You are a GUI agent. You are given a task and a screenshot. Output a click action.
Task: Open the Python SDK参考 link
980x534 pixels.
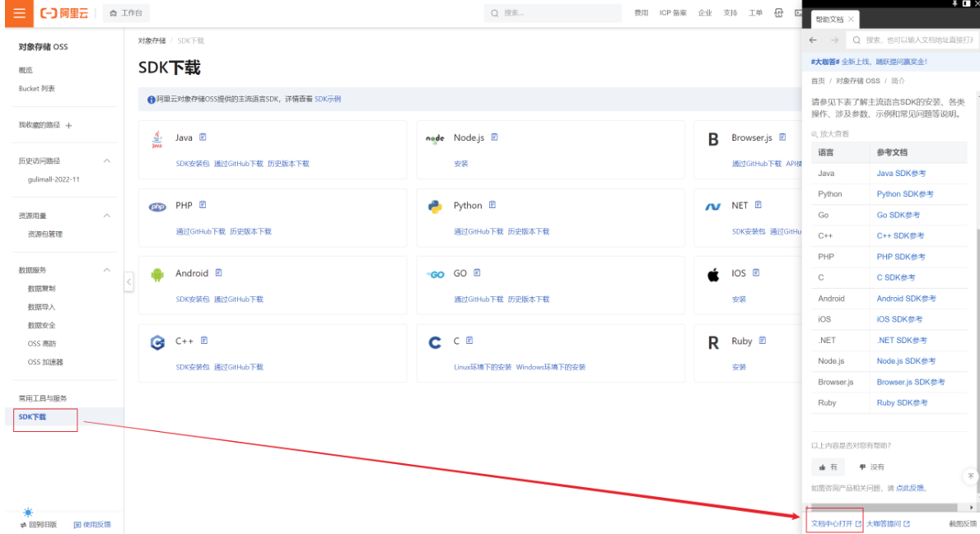(x=904, y=194)
